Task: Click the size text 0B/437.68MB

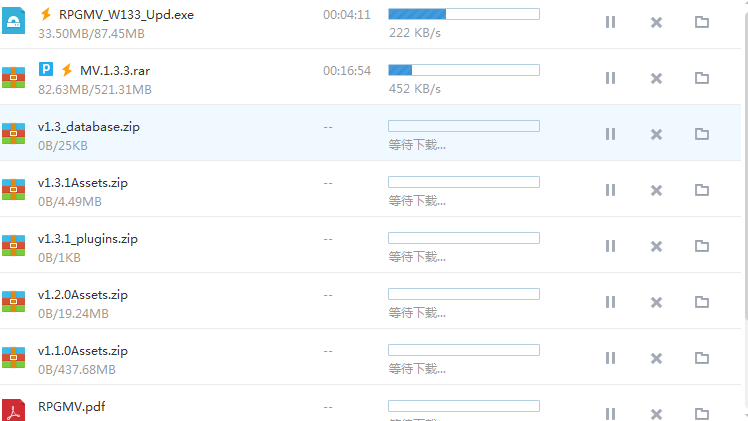Action: tap(77, 370)
